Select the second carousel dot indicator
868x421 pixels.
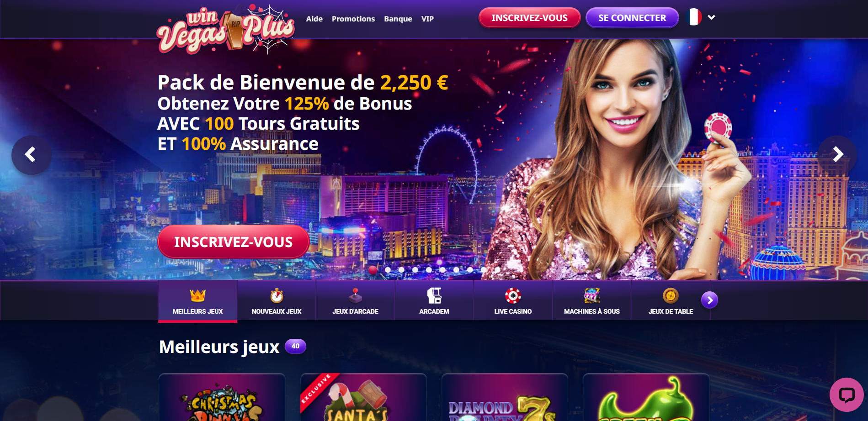tap(388, 270)
